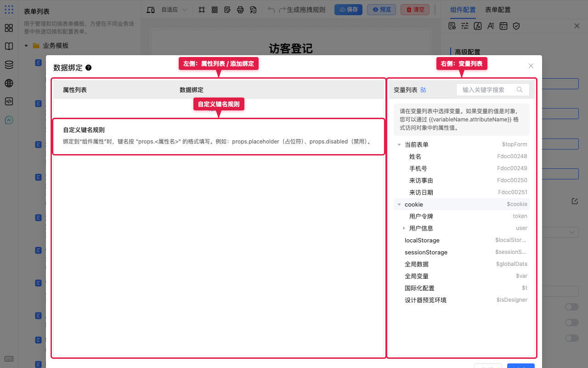This screenshot has height=368, width=588.
Task: Select the 手机号 variable
Action: (x=462, y=168)
